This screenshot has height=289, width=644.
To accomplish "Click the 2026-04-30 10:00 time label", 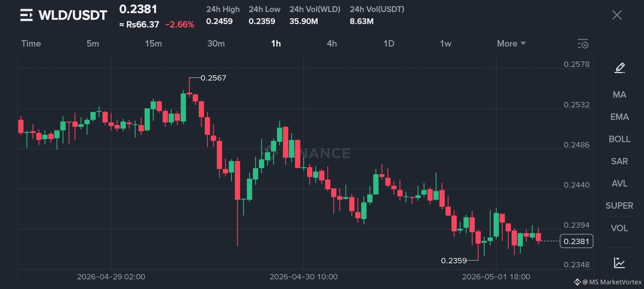I will pos(304,277).
